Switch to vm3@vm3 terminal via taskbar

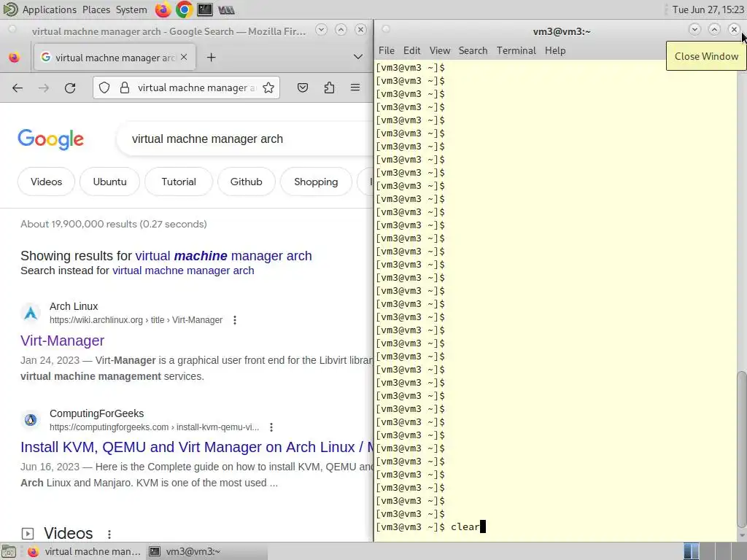coord(207,551)
